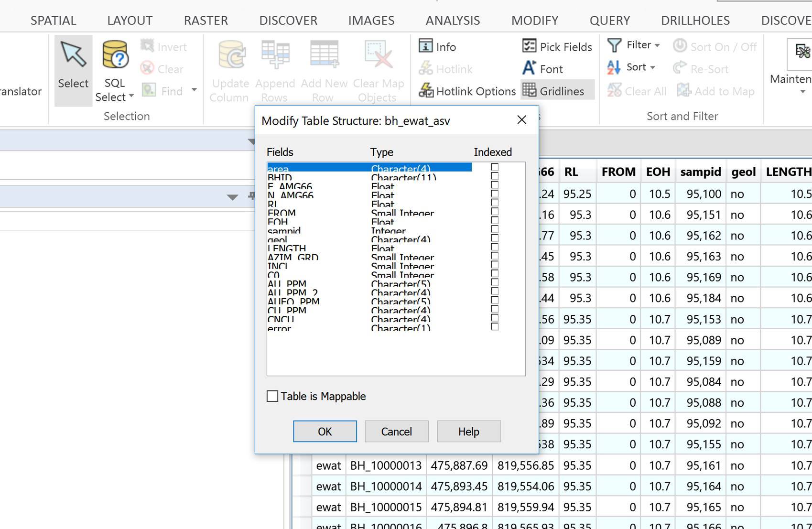Tick the Indexed checkbox for sampid
The image size is (812, 529).
(495, 229)
